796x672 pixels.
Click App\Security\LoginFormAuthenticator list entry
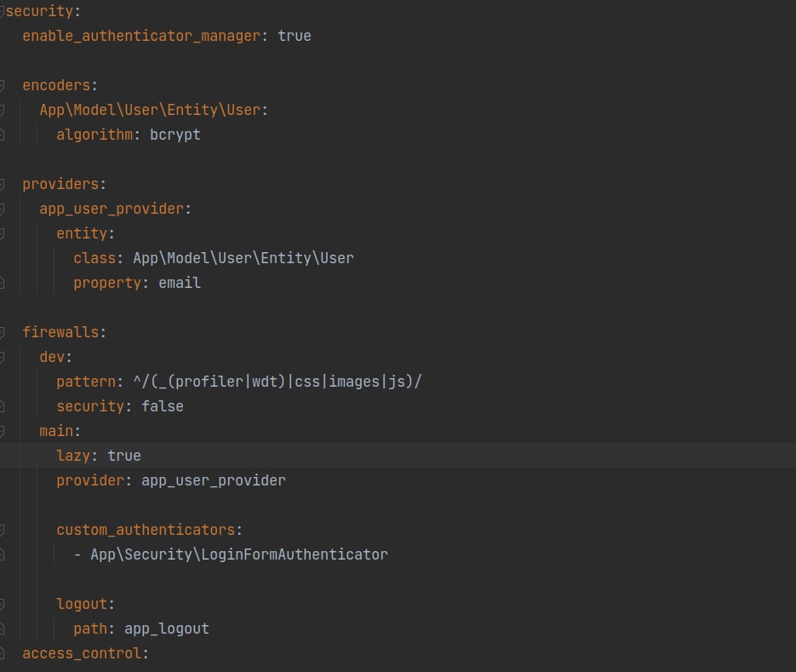pyautogui.click(x=239, y=554)
